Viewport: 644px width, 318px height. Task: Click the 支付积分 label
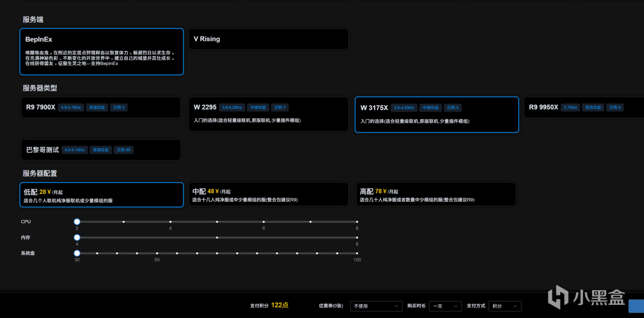pyautogui.click(x=258, y=305)
